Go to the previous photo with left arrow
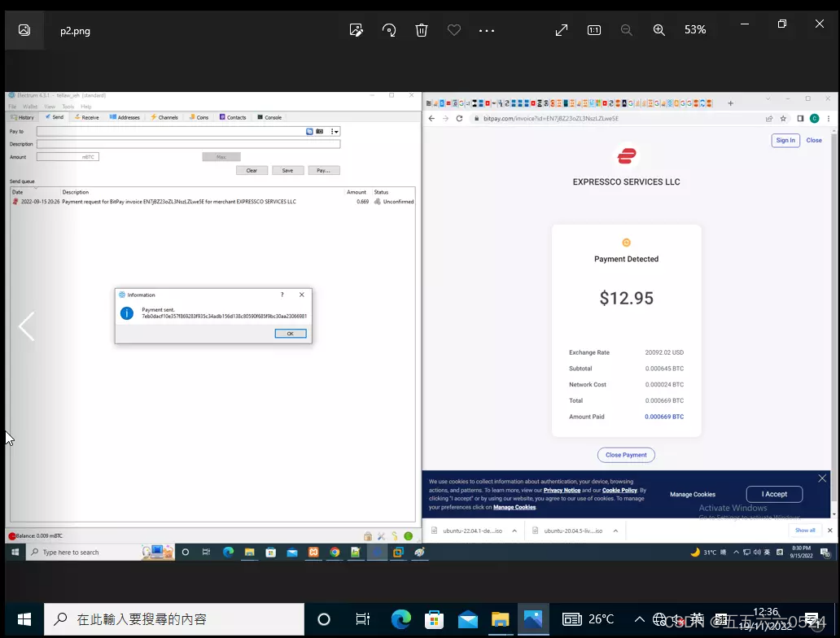840x638 pixels. (x=26, y=326)
